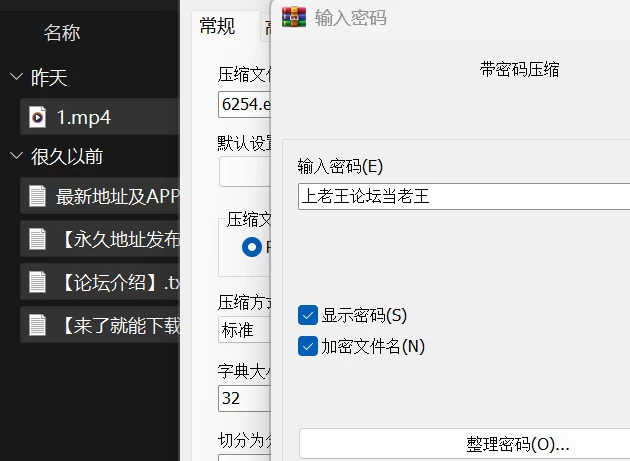Click the archive name field showing 6254
The width and height of the screenshot is (630, 461).
(x=245, y=104)
